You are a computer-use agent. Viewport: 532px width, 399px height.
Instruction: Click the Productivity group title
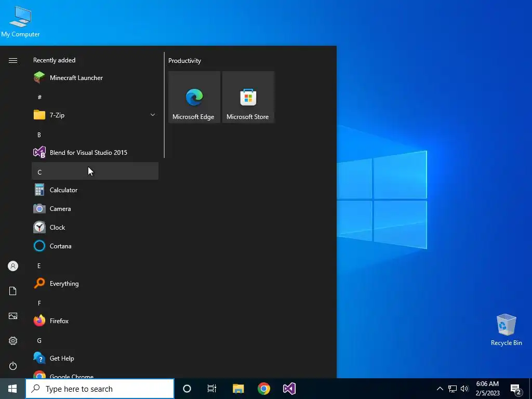click(x=184, y=61)
